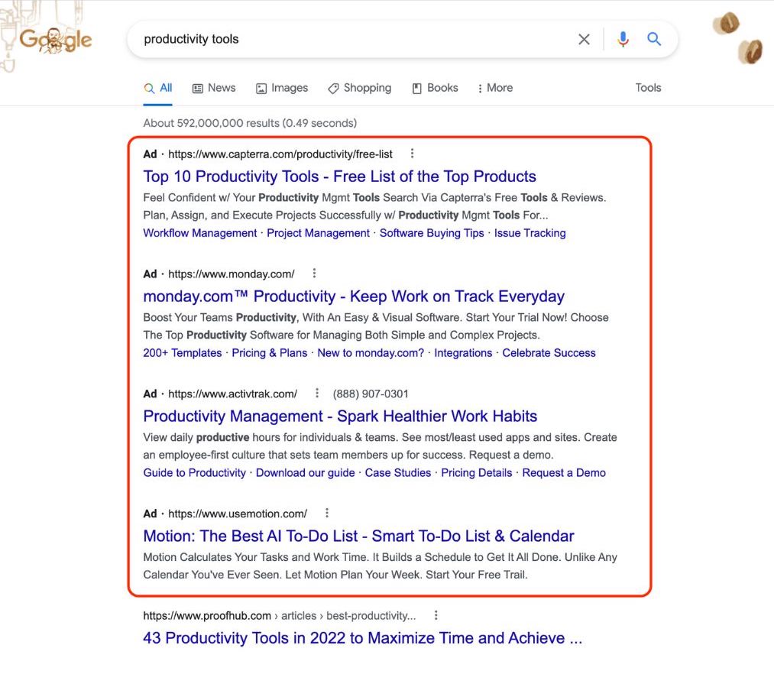This screenshot has height=700, width=774.
Task: Click the three-dot icon next to activtrak.com
Action: [x=317, y=393]
